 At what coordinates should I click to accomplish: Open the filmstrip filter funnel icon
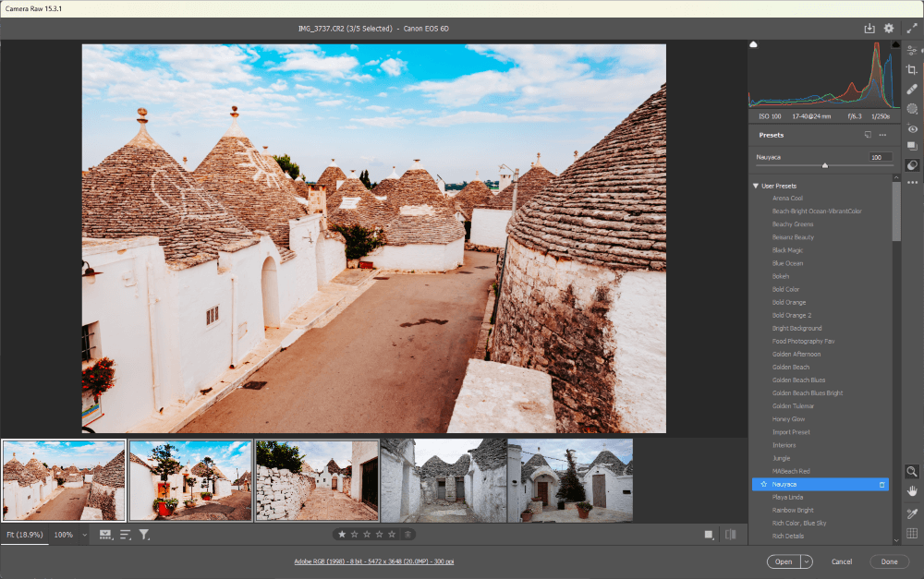144,535
